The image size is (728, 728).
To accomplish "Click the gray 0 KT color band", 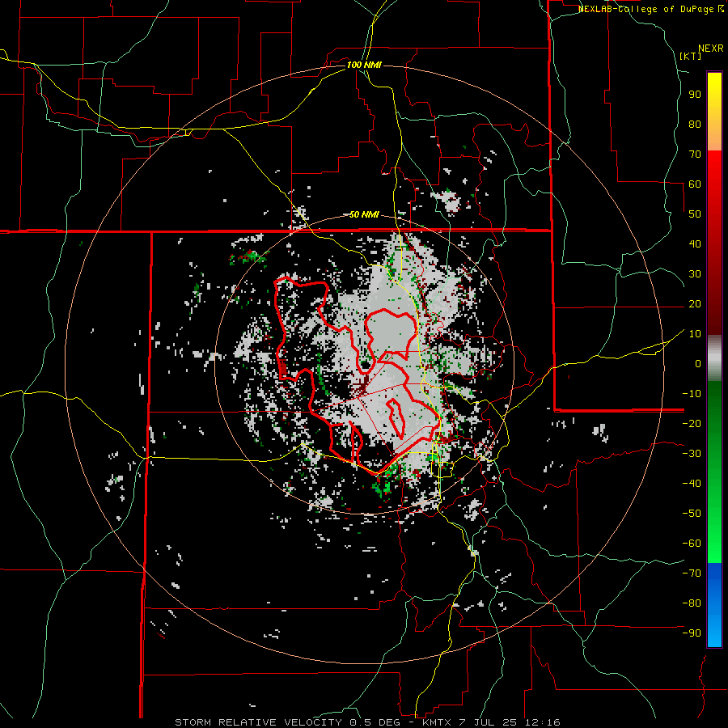I will [x=714, y=363].
